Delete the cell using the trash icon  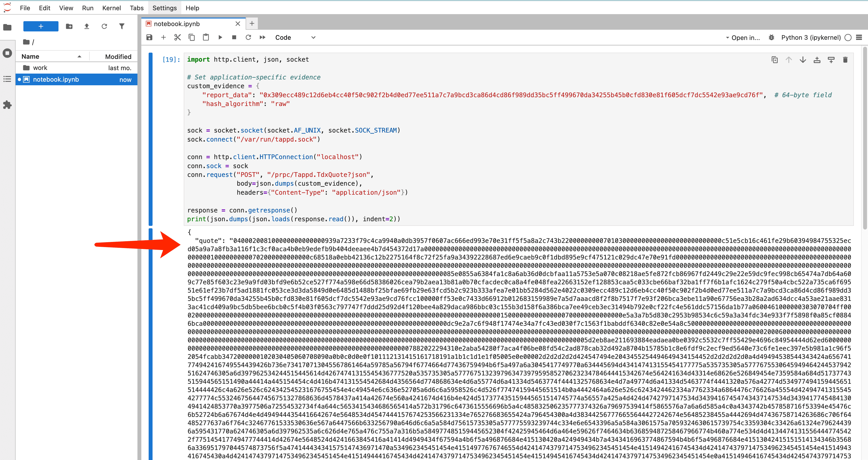tap(845, 60)
